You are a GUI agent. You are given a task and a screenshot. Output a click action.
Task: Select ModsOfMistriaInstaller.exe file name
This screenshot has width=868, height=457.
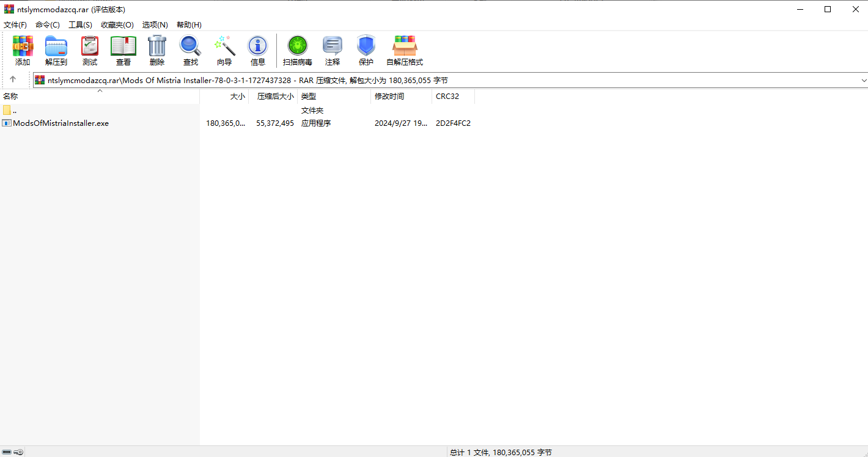tap(61, 123)
